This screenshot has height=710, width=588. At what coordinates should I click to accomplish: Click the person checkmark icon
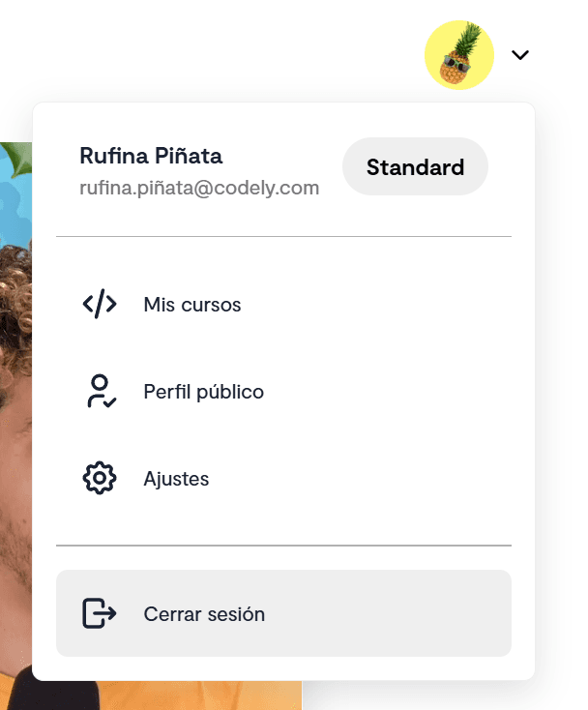point(100,392)
